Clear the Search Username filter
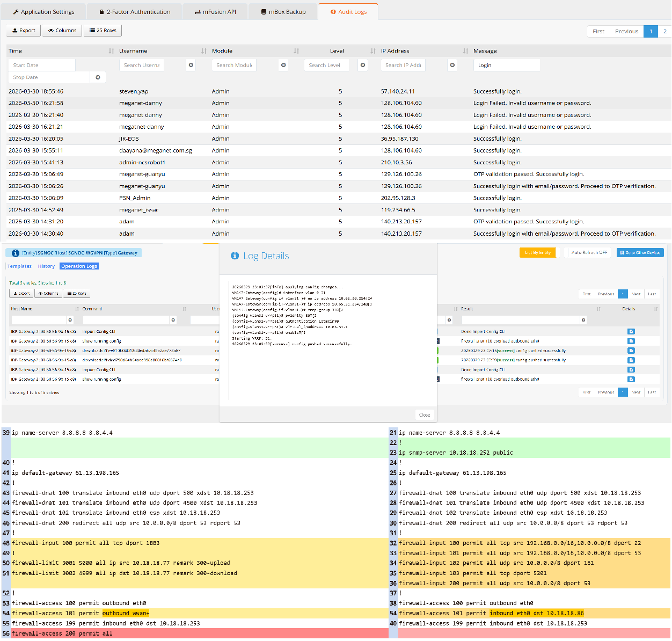This screenshot has height=641, width=672. coord(191,65)
